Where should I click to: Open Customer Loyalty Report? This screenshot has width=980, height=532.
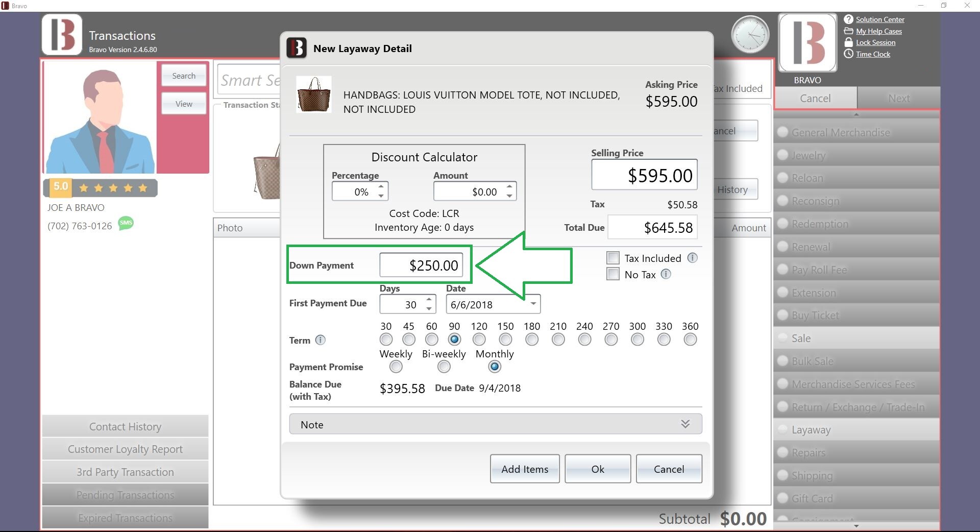tap(125, 449)
